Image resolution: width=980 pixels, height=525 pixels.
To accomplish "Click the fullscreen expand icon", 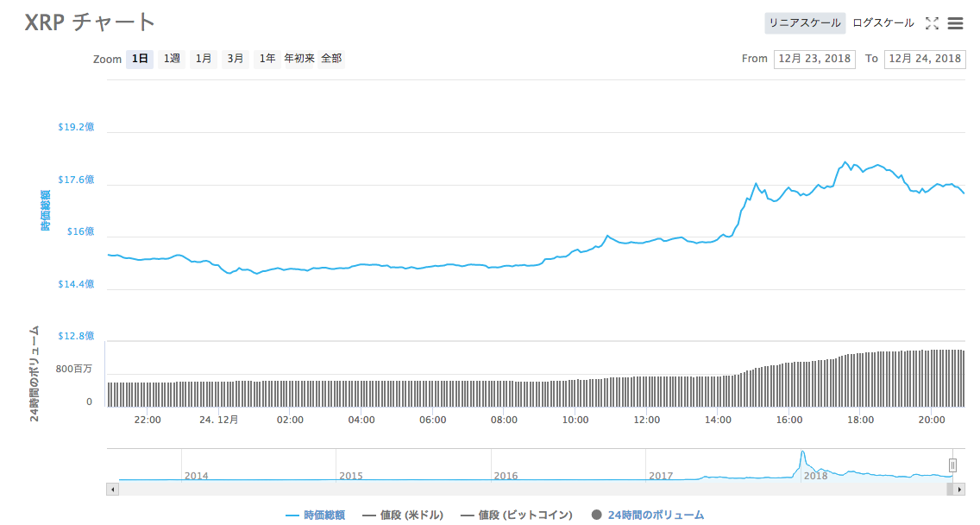I will [x=932, y=23].
